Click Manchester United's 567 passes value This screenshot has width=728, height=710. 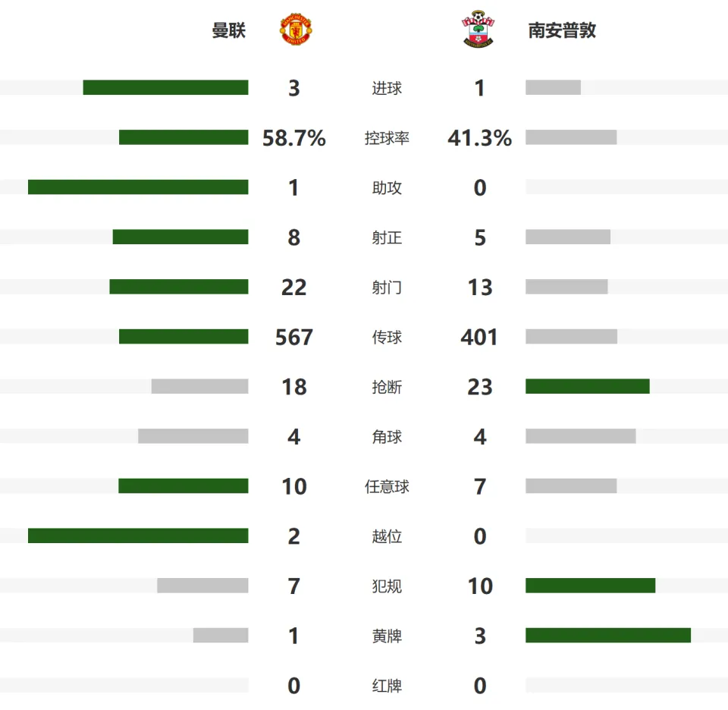tap(294, 337)
